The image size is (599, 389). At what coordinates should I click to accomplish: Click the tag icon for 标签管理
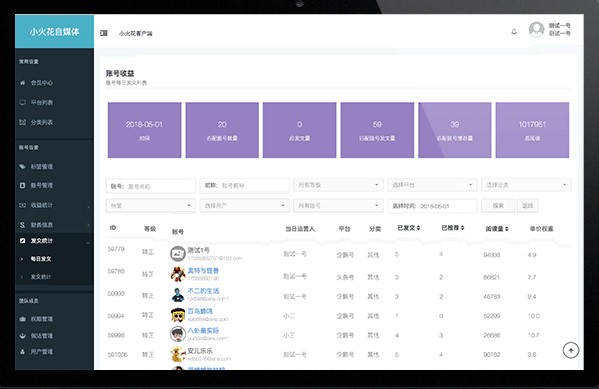click(x=23, y=167)
